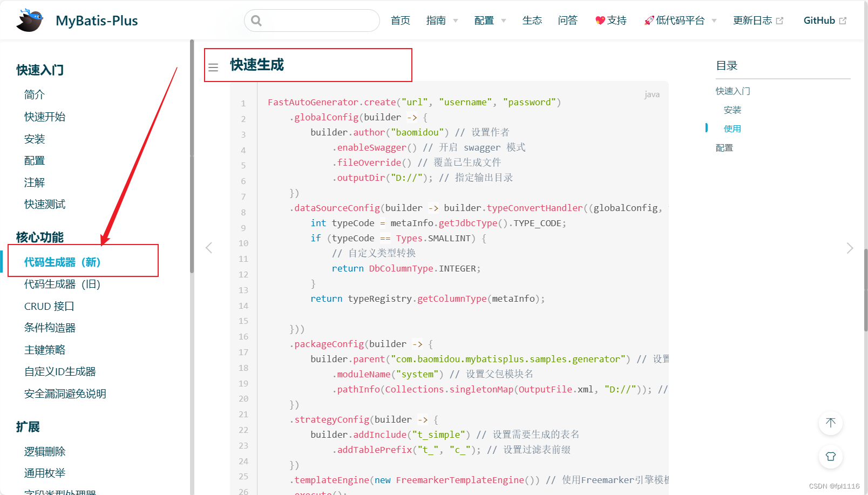Click the T-shirt theme icon button
Image resolution: width=868 pixels, height=495 pixels.
[x=831, y=456]
